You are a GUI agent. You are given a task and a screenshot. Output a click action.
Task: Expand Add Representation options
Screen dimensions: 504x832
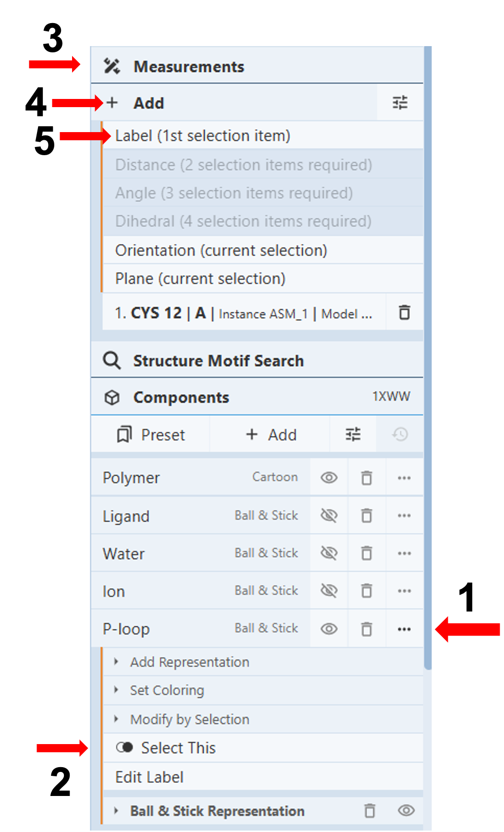(x=189, y=662)
